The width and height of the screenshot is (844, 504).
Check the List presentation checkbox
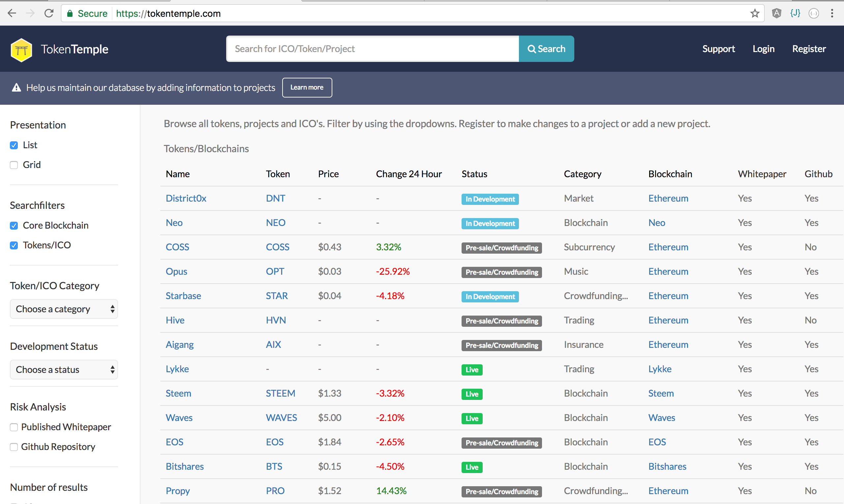point(14,145)
